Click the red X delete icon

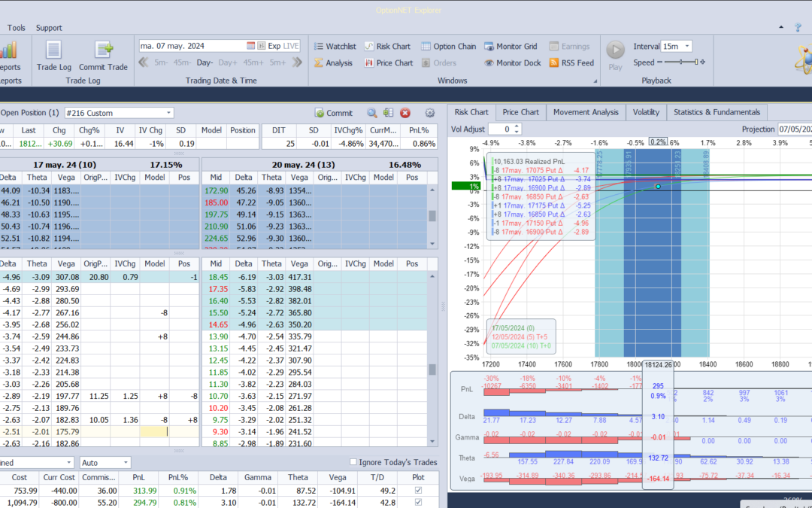[405, 113]
